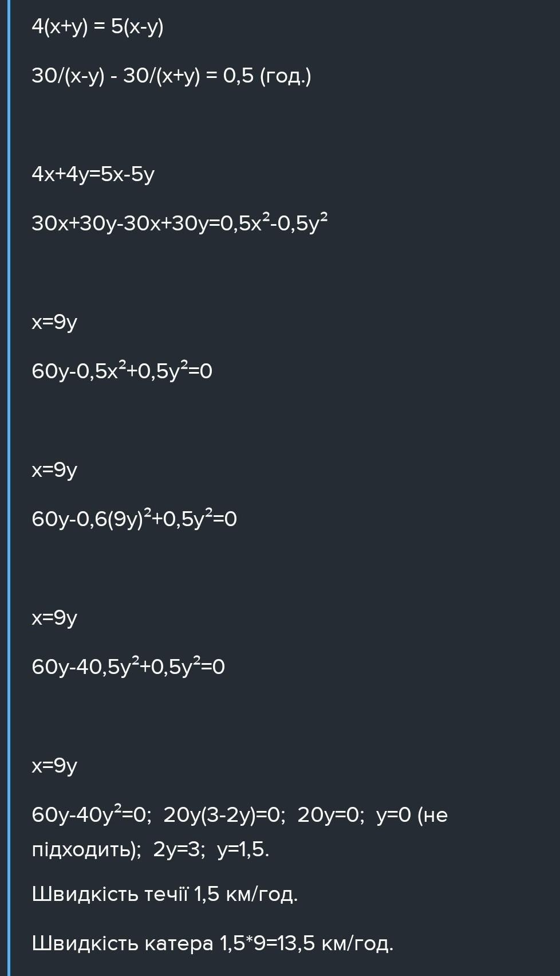Select the equation 60y-0,5x²+0,5y²=0
Screen dimensions: 560x976
point(122,370)
